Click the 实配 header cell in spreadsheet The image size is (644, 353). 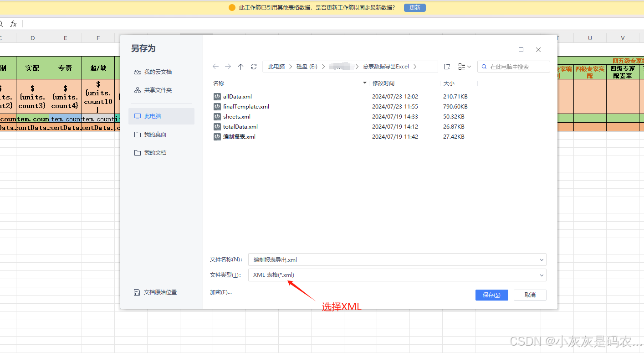[33, 68]
